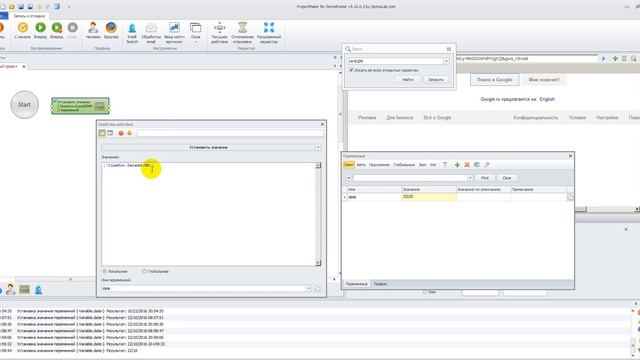The image size is (640, 360).
Task: Click the highlighted date value cell
Action: point(429,197)
